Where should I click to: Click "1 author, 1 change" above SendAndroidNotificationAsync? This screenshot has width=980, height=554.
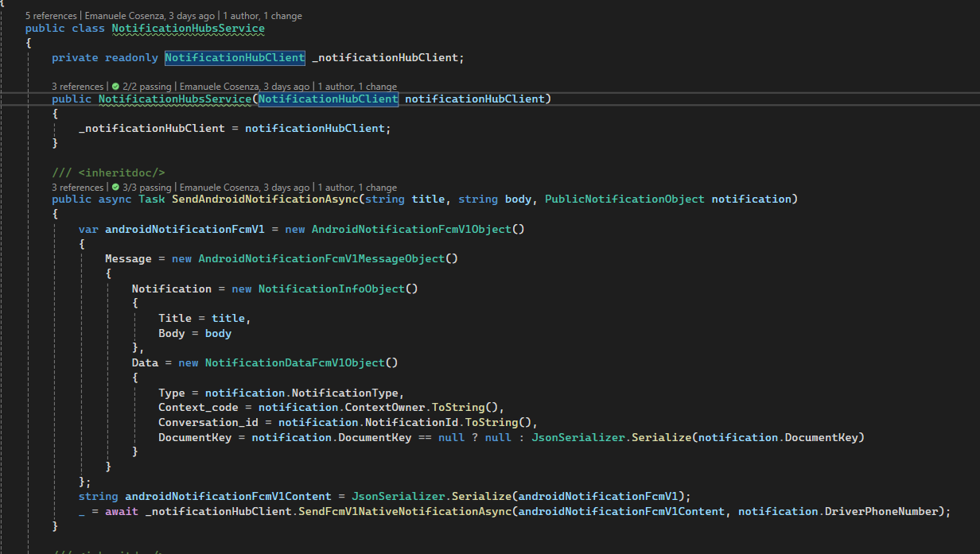(x=357, y=188)
